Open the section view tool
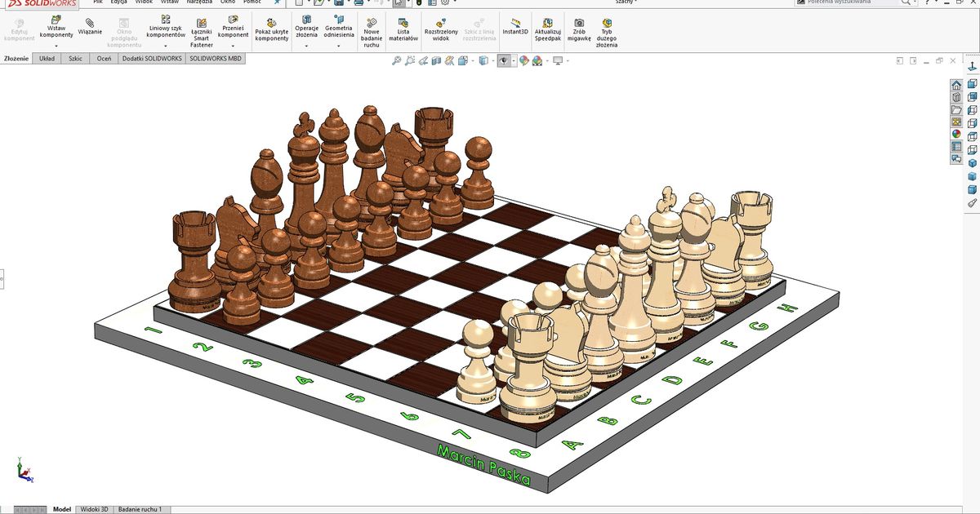Screen dimensions: 980x514 (435, 60)
